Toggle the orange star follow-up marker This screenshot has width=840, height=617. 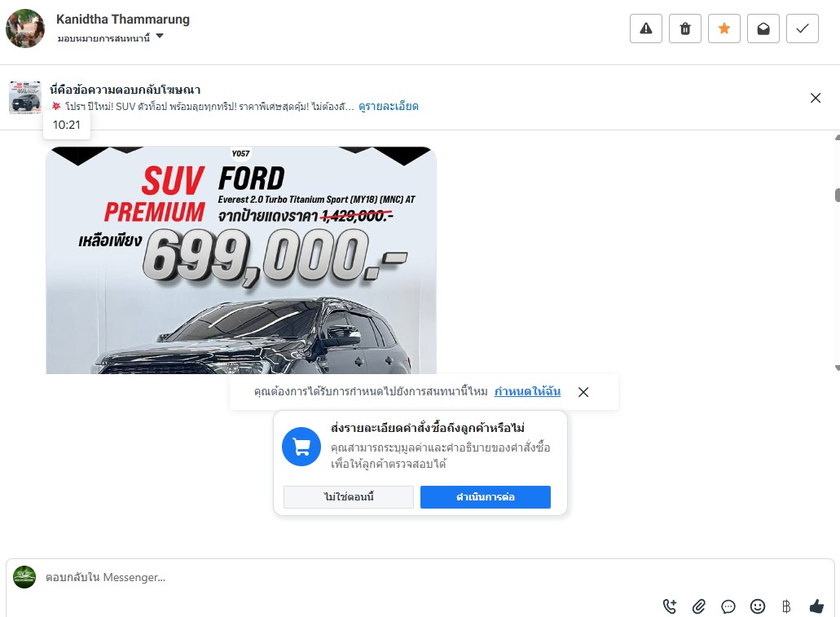coord(724,29)
